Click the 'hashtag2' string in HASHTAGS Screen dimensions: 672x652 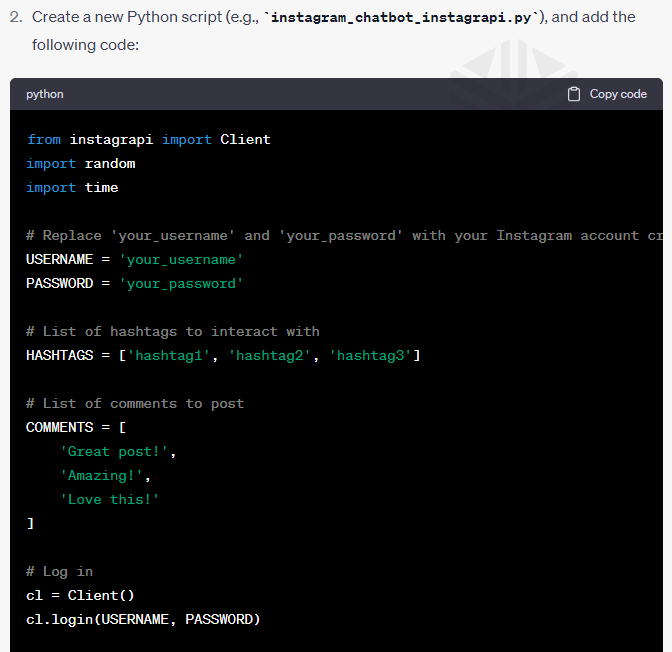point(269,355)
